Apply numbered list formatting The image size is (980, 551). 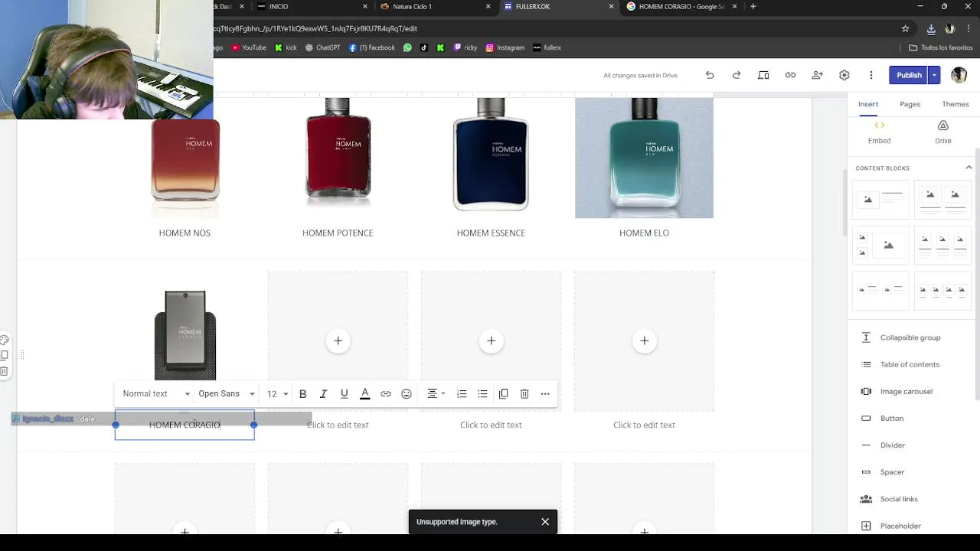coord(462,393)
